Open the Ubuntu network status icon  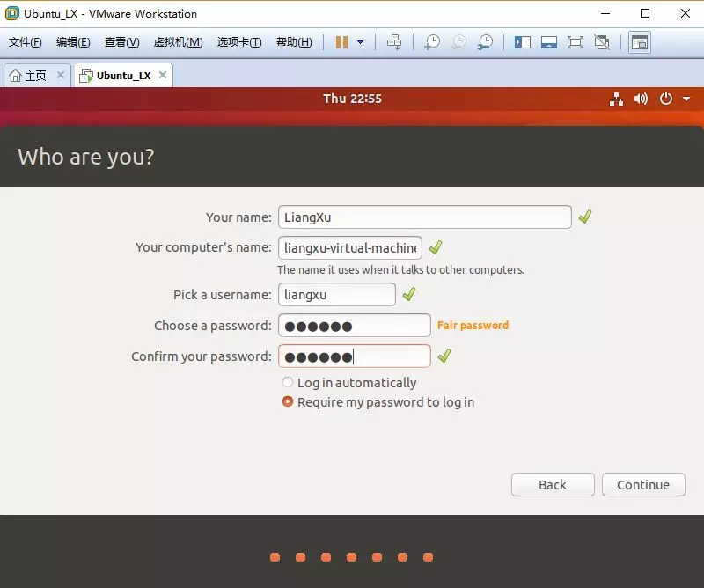[616, 99]
